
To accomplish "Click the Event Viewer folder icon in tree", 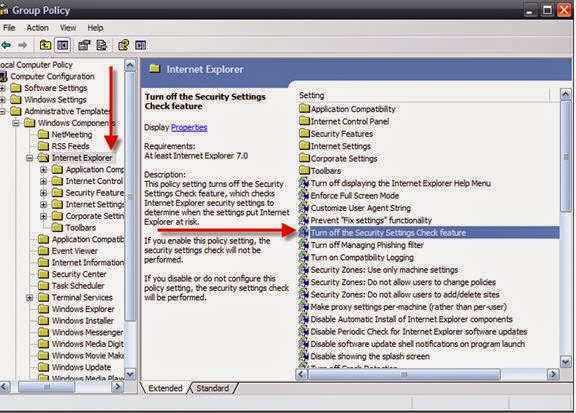I will 44,251.
